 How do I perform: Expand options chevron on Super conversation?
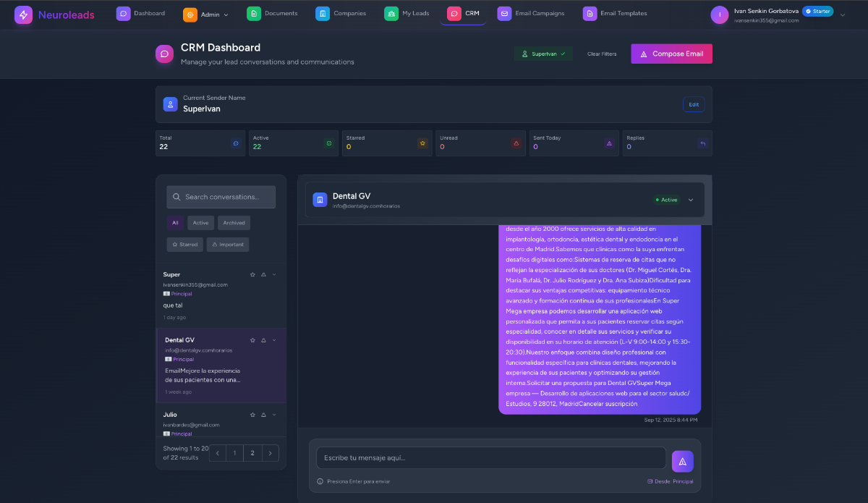pyautogui.click(x=274, y=274)
